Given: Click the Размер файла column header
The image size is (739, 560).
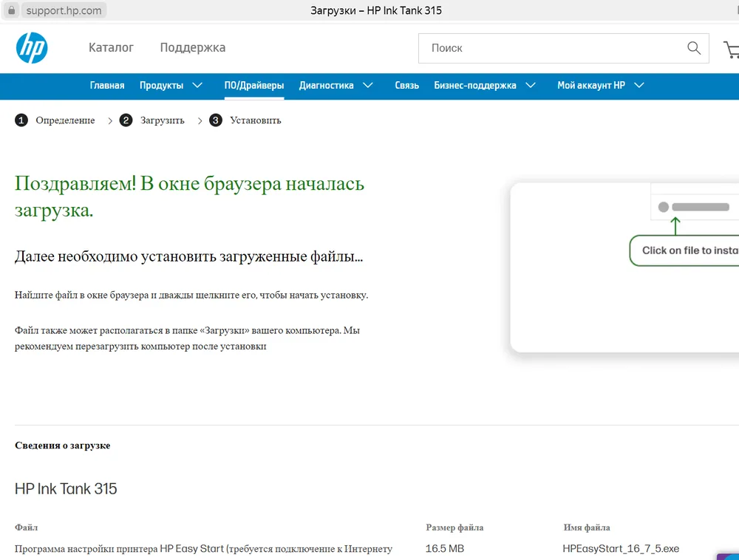Looking at the screenshot, I should 454,527.
